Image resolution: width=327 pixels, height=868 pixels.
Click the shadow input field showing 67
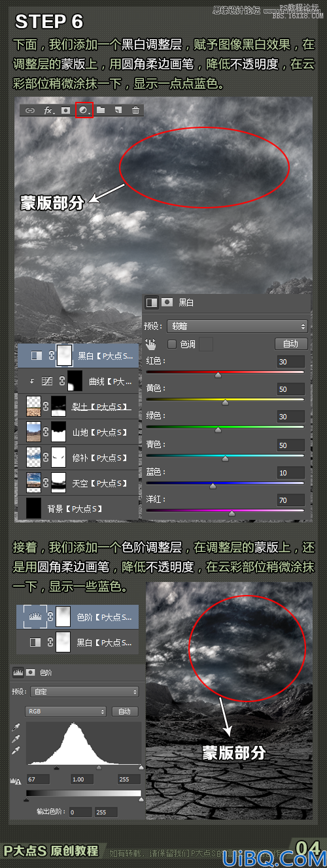pos(38,780)
